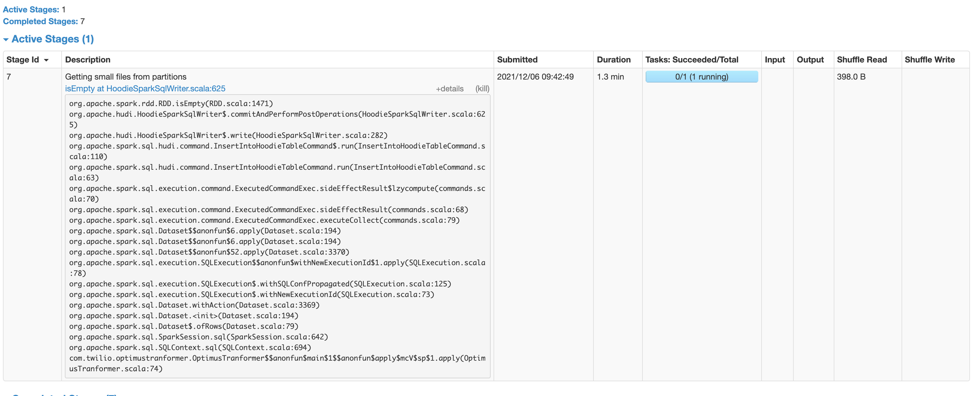
Task: Open isEmpty at HoodieSparkSqlWriter.scala:625
Action: [x=145, y=89]
